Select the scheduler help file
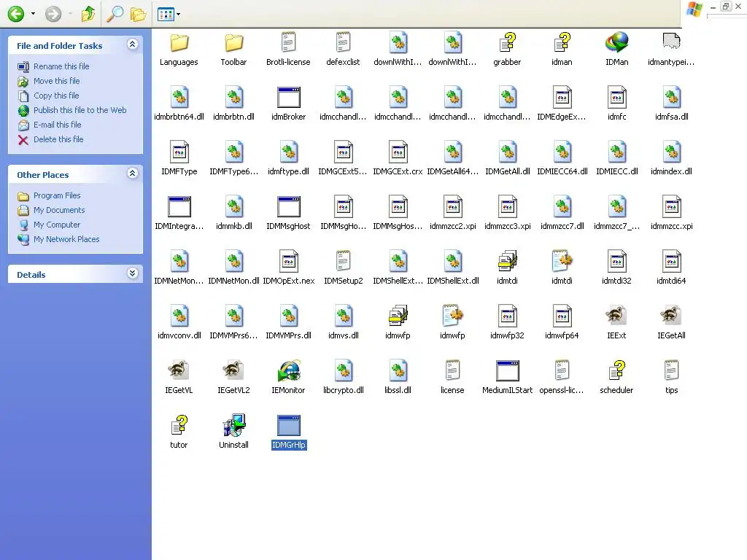Screen dimensions: 747x560 (x=617, y=378)
